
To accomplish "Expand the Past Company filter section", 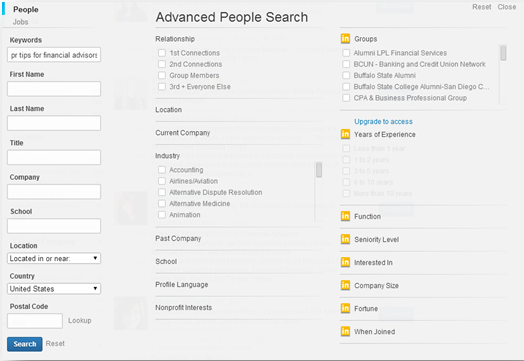I will point(178,238).
